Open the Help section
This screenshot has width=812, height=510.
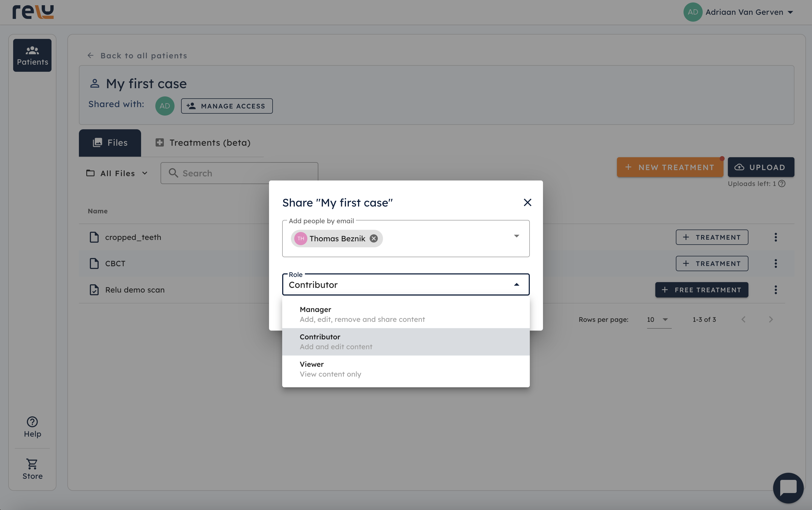[x=32, y=427]
